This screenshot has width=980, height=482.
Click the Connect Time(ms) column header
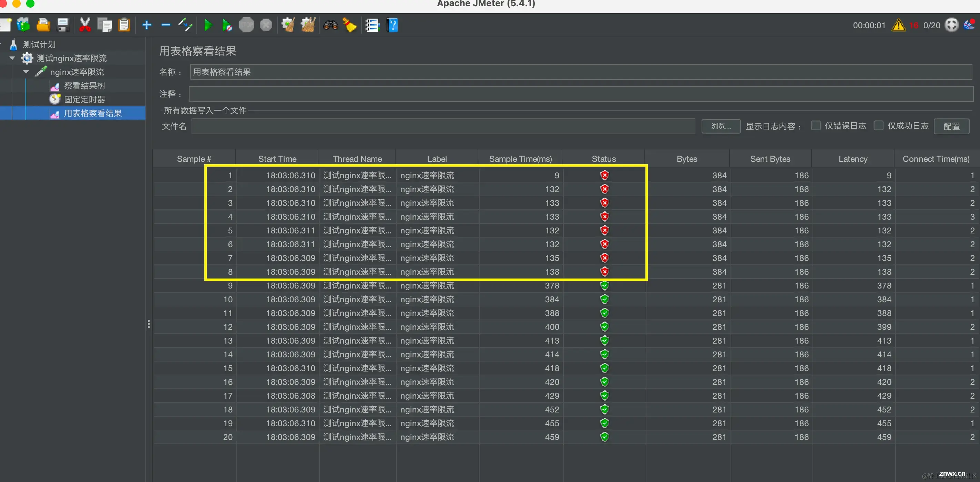936,159
